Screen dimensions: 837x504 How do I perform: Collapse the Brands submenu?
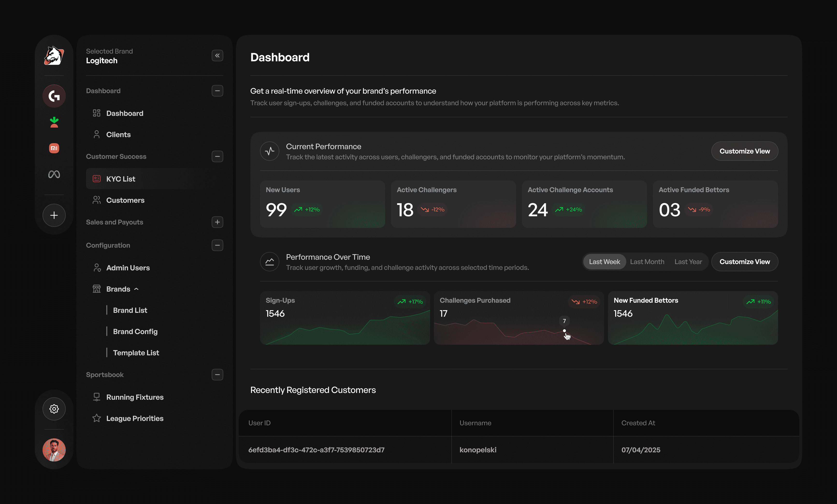tap(136, 289)
